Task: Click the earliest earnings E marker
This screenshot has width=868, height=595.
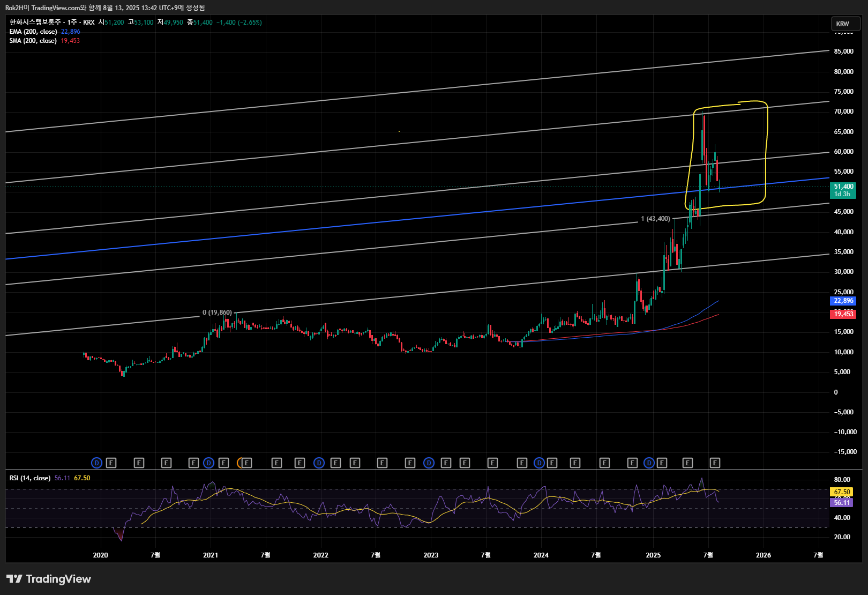Action: (x=111, y=463)
